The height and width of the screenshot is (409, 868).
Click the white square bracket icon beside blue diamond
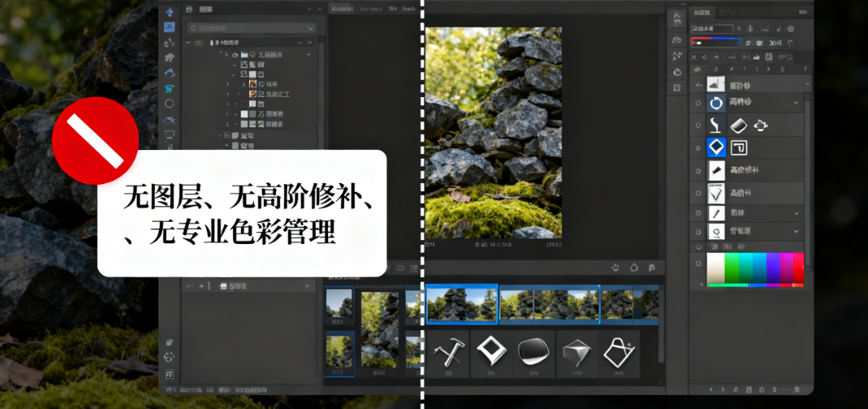click(739, 148)
